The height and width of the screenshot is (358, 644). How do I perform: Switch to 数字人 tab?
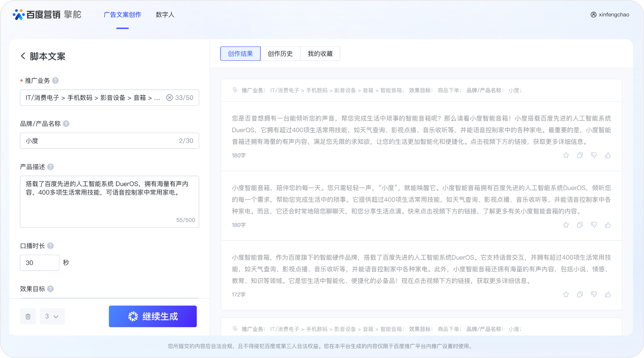[165, 15]
